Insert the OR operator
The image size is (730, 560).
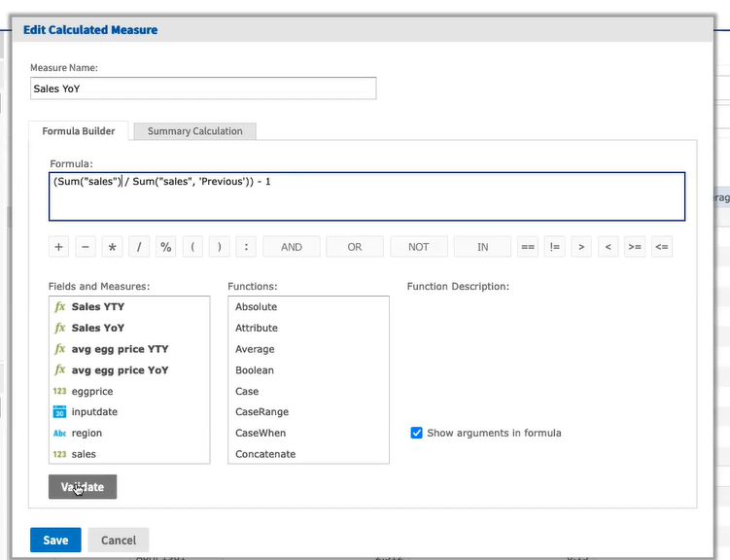click(355, 247)
